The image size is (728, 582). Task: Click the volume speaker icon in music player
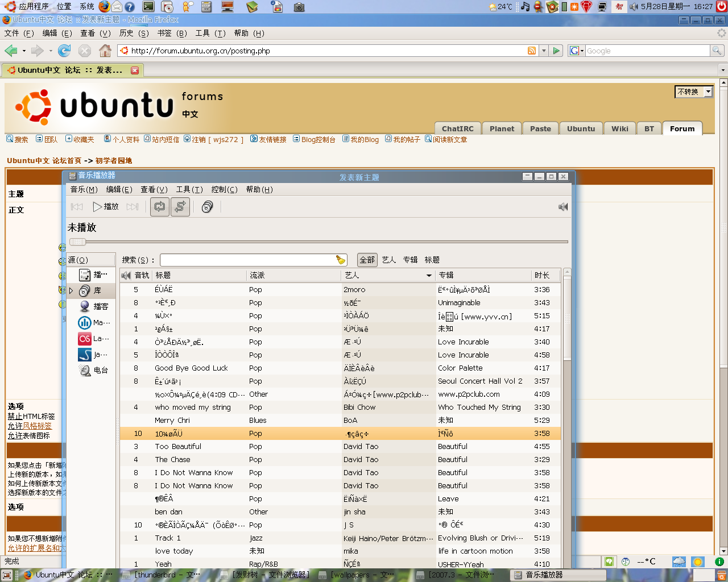pyautogui.click(x=563, y=207)
